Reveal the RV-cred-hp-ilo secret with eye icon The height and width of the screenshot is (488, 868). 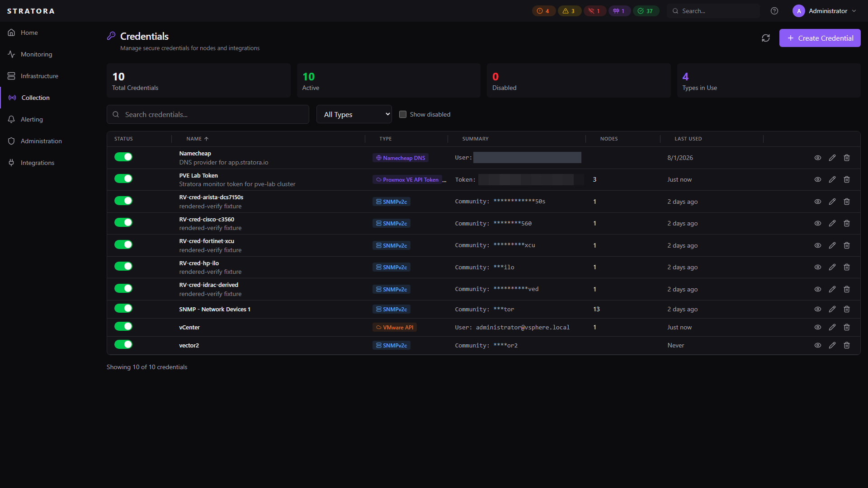[x=818, y=267]
